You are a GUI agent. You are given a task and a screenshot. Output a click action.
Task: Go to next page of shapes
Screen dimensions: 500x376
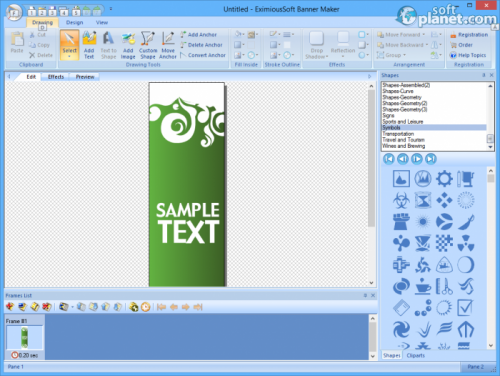coord(417,159)
